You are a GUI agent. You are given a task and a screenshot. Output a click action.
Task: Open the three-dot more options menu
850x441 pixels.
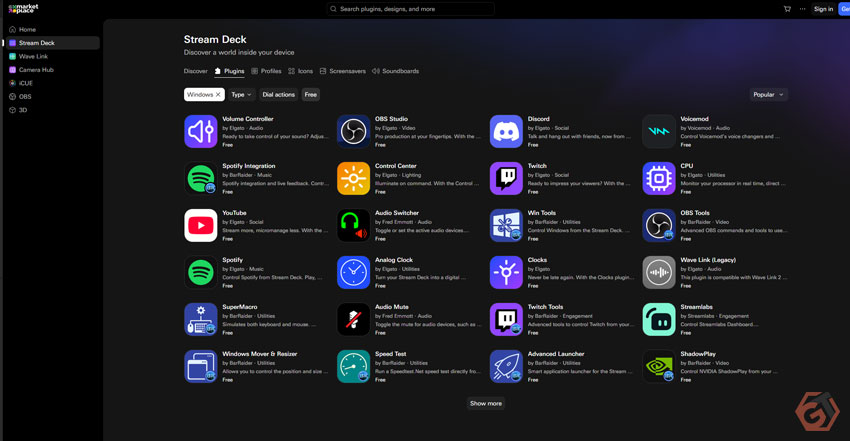pyautogui.click(x=802, y=9)
